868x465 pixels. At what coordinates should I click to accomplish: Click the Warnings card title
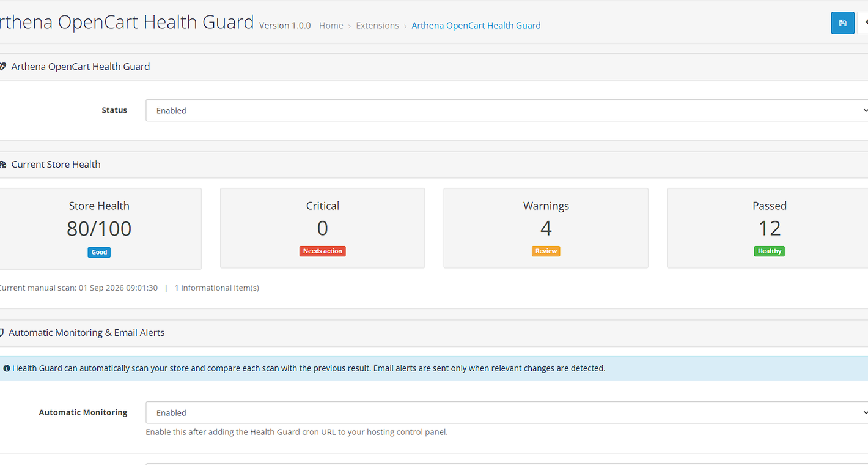click(546, 206)
